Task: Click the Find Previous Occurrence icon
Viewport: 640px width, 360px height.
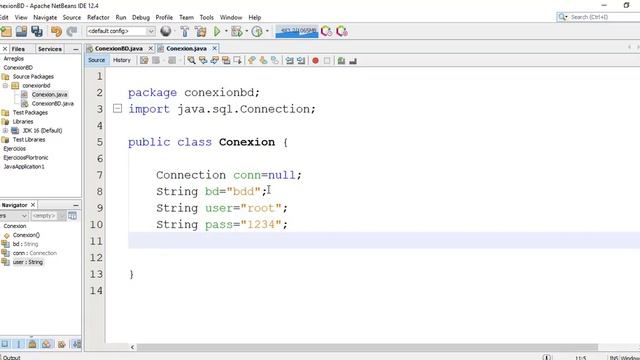Action: coord(203,60)
